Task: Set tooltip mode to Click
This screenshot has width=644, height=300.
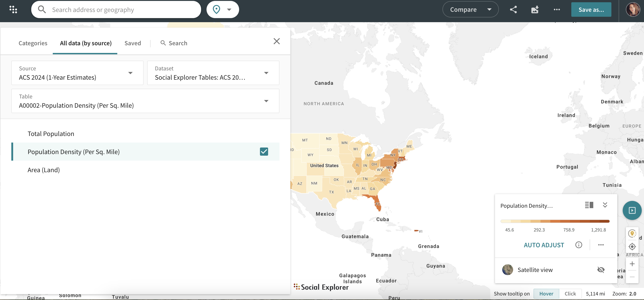Action: pyautogui.click(x=570, y=293)
